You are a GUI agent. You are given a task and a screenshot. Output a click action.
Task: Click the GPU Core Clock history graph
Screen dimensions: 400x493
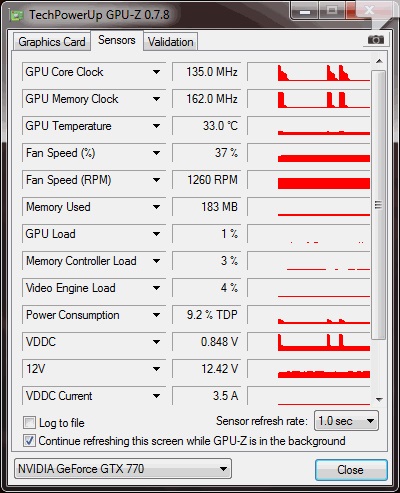tap(309, 72)
